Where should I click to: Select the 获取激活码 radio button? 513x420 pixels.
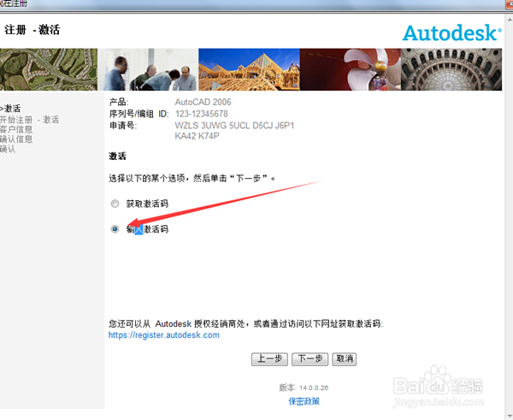coord(115,204)
